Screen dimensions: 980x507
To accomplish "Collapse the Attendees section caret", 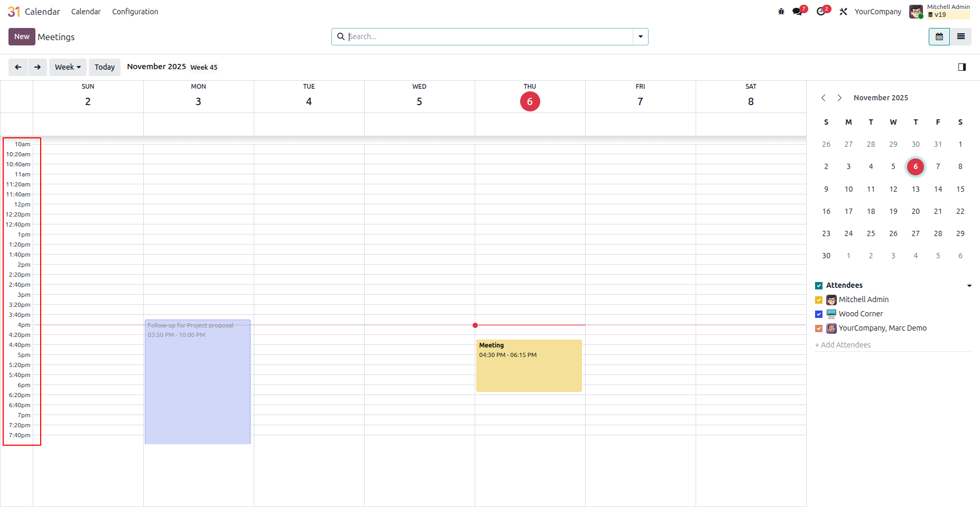I will click(x=969, y=286).
